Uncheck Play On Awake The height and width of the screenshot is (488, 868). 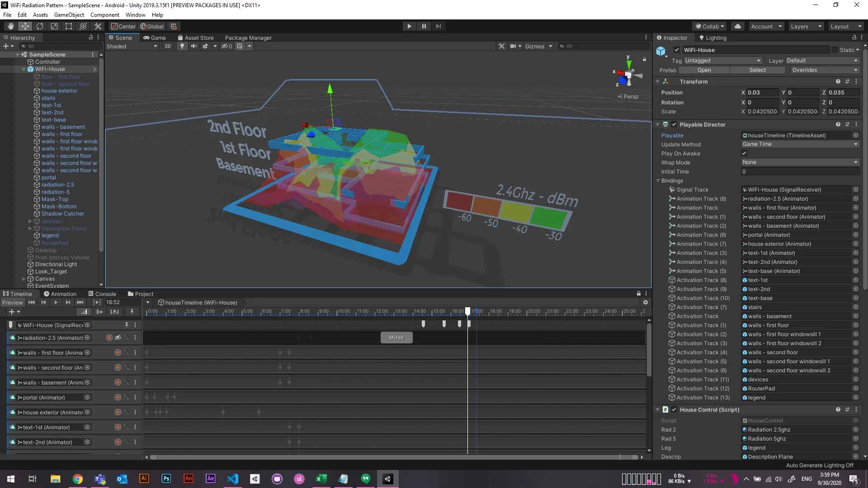[744, 154]
